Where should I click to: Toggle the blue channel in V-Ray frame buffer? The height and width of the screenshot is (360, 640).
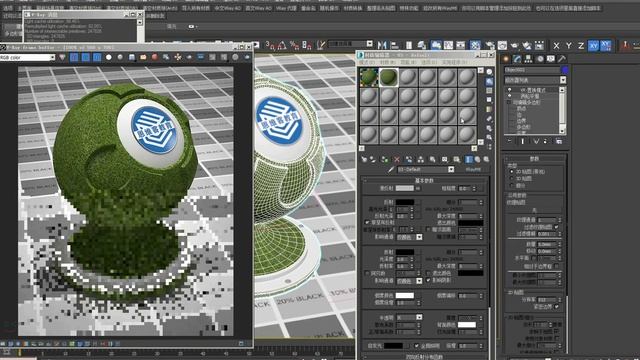[x=97, y=58]
